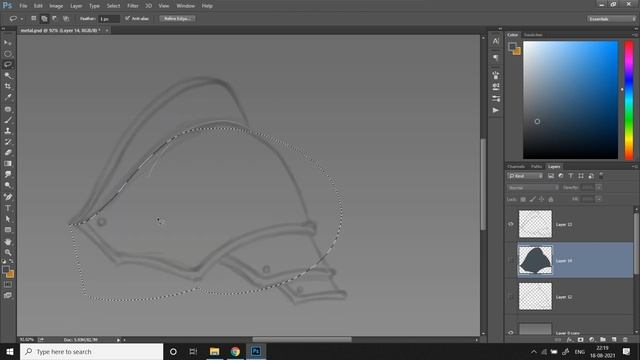
Task: Select the Magic Wand tool
Action: coord(8,76)
